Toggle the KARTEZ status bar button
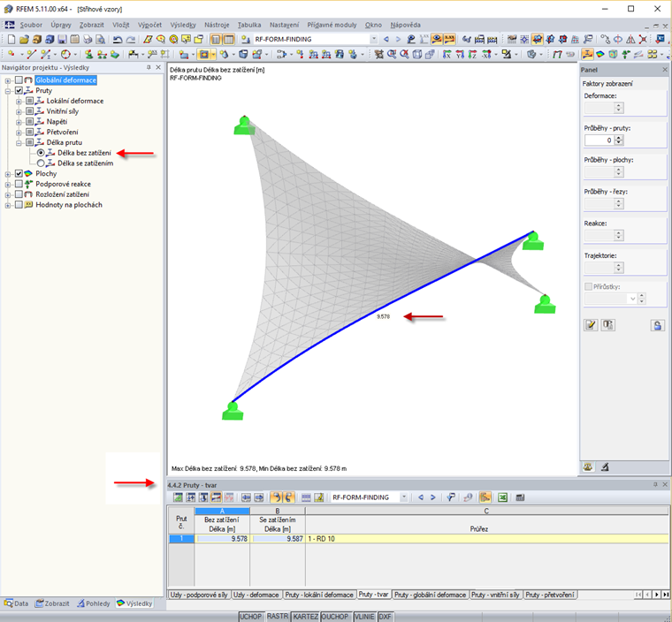 tap(306, 617)
